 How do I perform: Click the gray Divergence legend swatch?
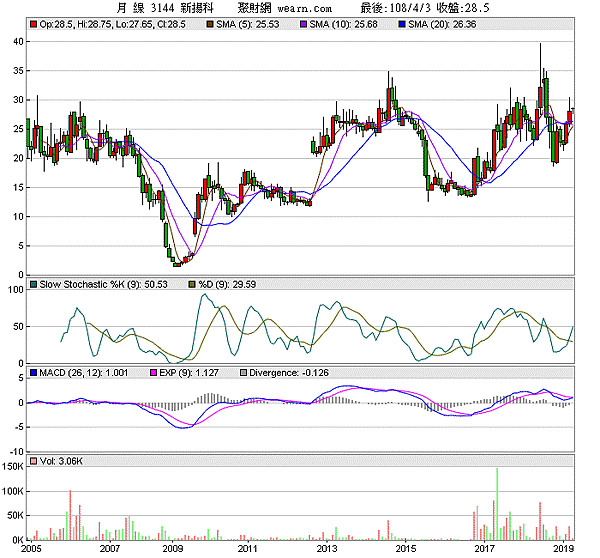243,373
